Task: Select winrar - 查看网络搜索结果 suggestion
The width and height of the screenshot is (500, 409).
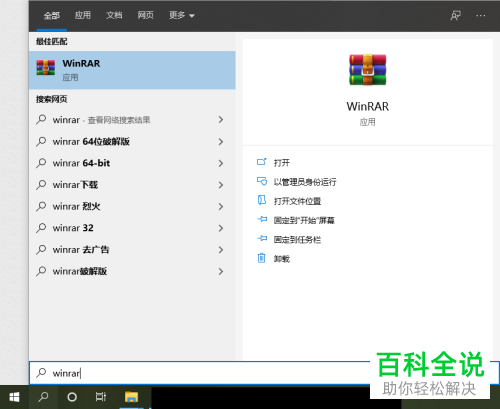Action: pos(132,120)
